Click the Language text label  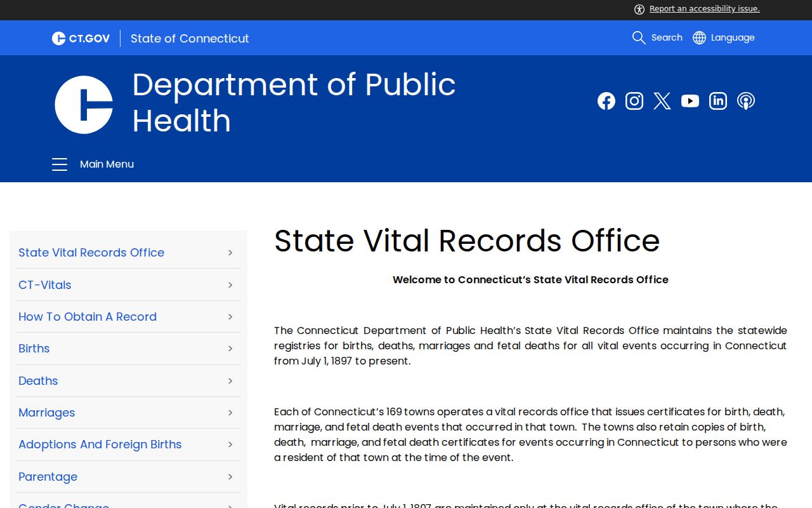733,37
